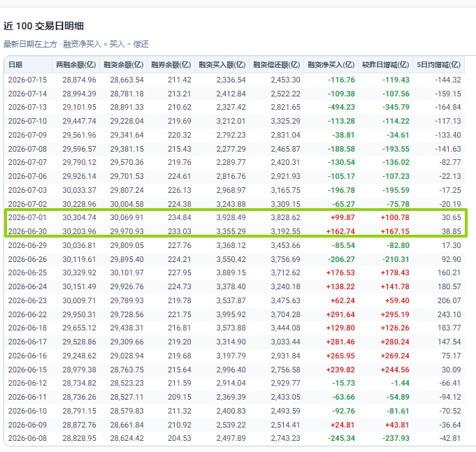The width and height of the screenshot is (476, 452).
Task: Select date cell 2026-06-24
Action: click(28, 286)
